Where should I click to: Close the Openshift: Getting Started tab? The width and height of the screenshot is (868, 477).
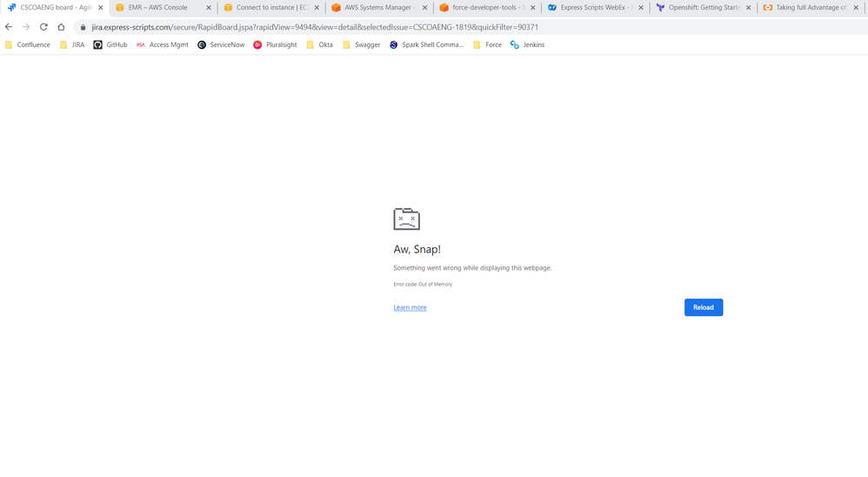click(749, 8)
